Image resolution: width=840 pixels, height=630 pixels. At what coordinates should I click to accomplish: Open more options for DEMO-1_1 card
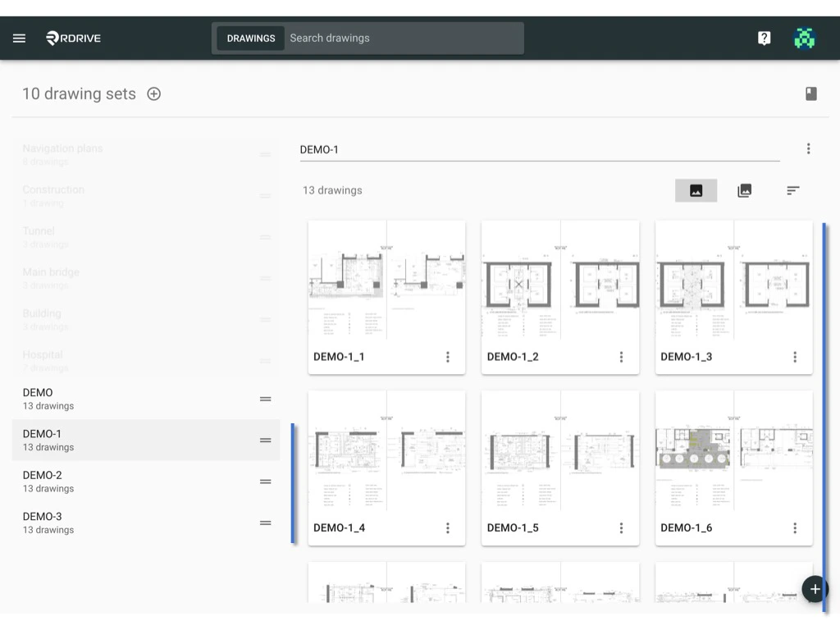point(448,357)
